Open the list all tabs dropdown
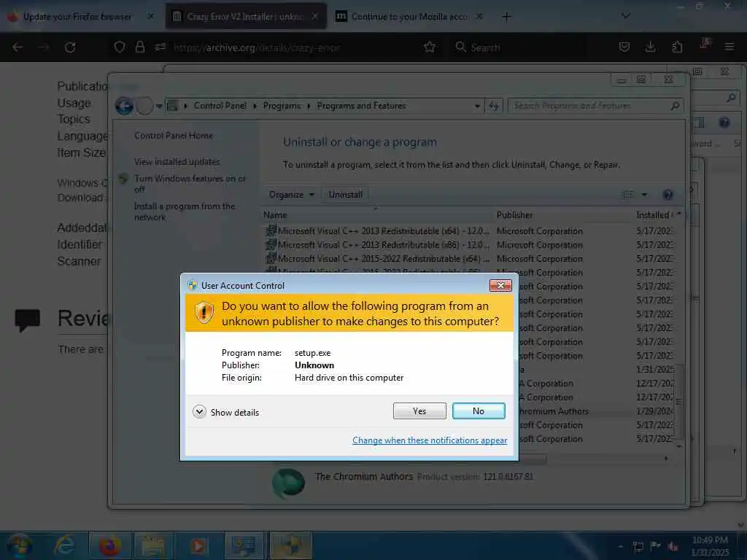The image size is (747, 560). pos(626,16)
